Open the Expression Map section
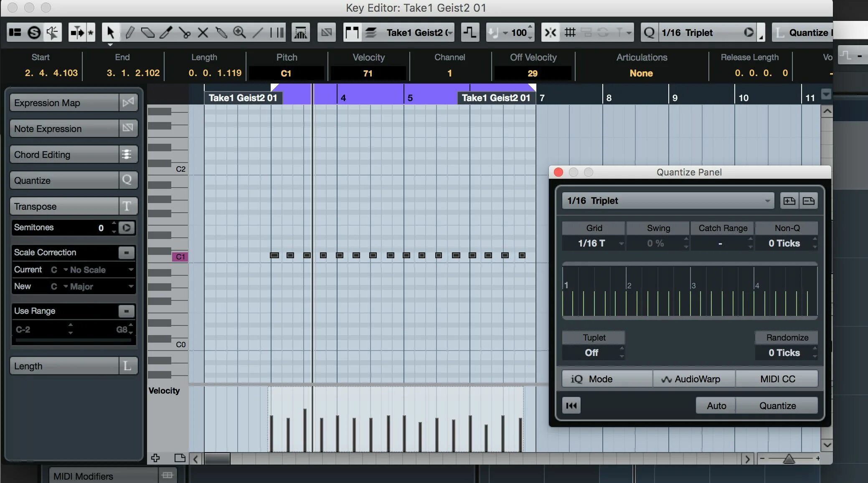The image size is (868, 483). click(74, 103)
